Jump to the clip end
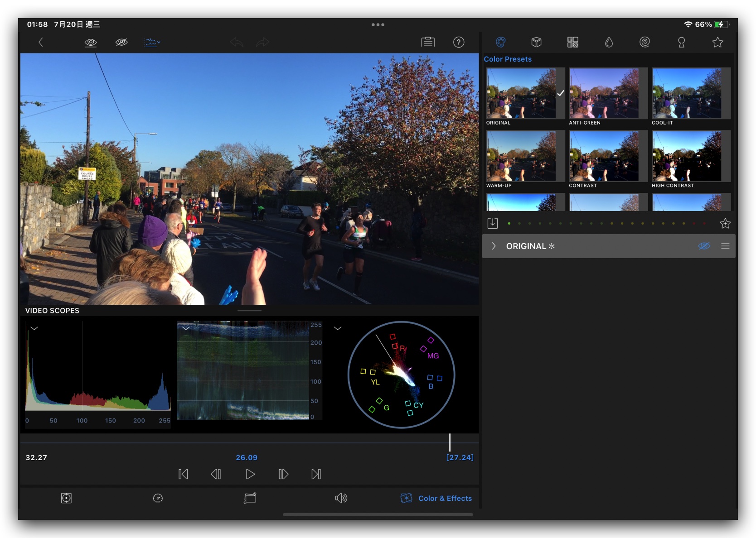Screen dimensions: 756x538 coord(316,474)
